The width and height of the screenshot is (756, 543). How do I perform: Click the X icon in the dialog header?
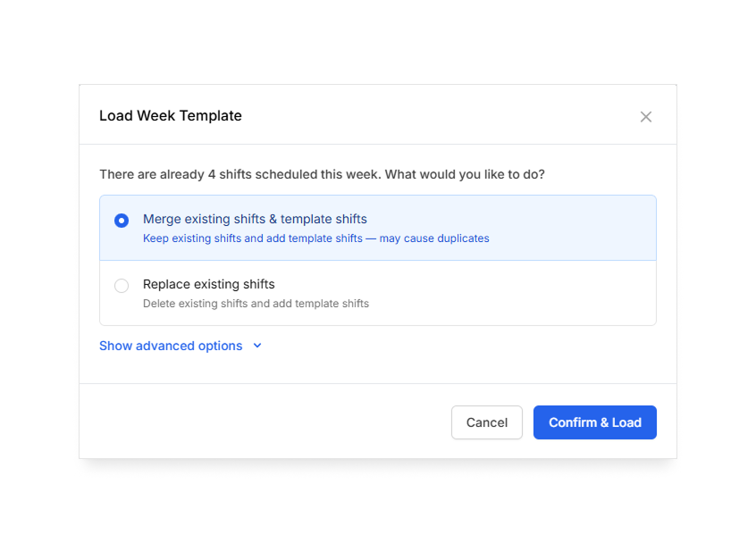pos(646,117)
